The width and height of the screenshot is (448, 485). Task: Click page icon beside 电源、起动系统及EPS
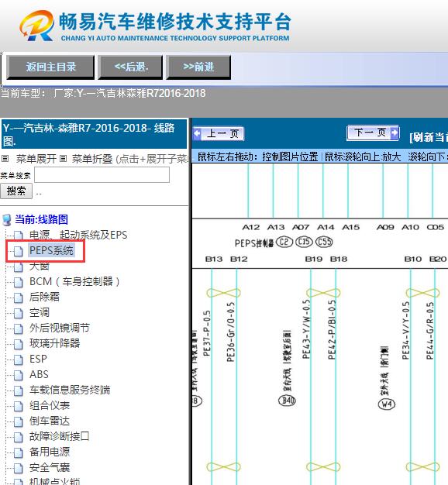click(19, 236)
